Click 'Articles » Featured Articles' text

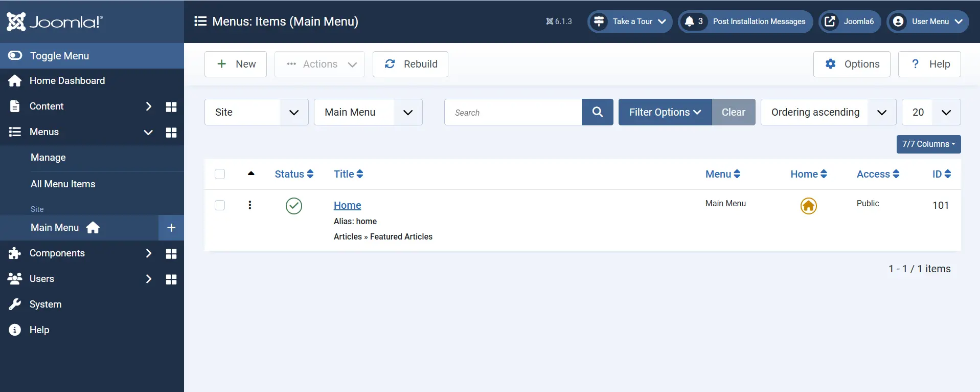383,236
